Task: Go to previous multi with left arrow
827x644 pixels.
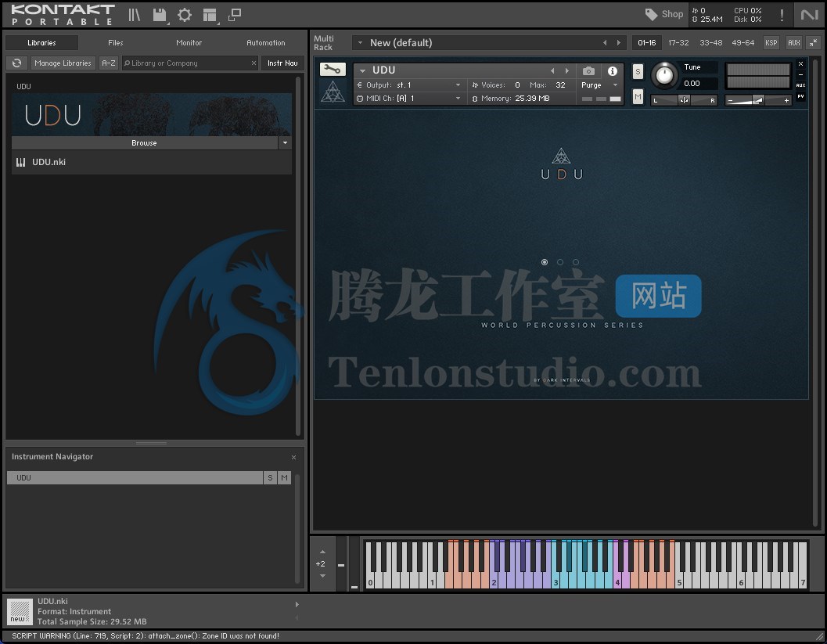Action: [x=605, y=43]
